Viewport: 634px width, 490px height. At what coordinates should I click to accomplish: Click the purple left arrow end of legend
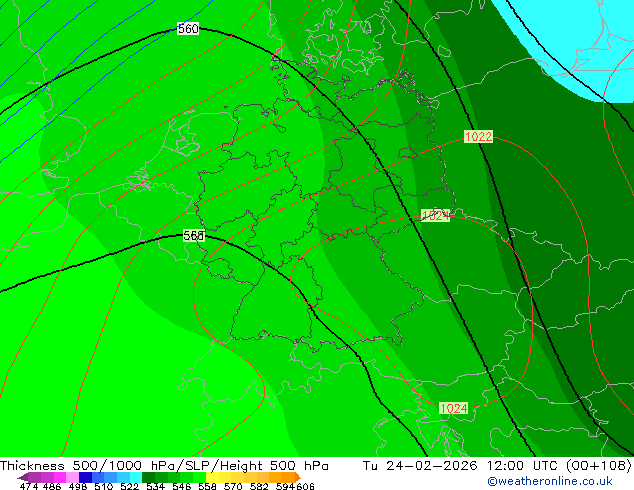22,477
